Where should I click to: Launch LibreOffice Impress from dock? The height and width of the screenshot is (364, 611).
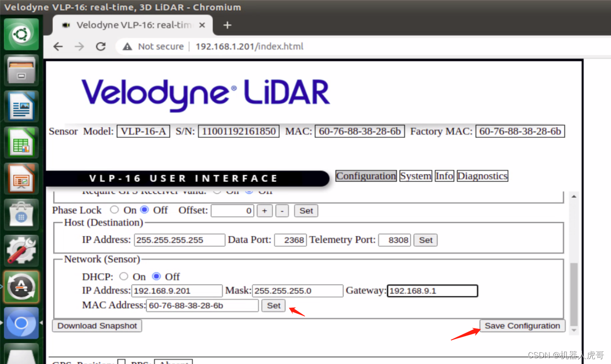click(21, 178)
